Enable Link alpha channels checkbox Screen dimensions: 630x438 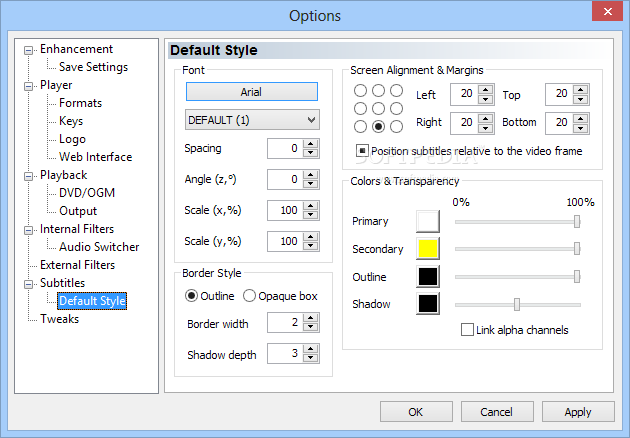click(467, 330)
